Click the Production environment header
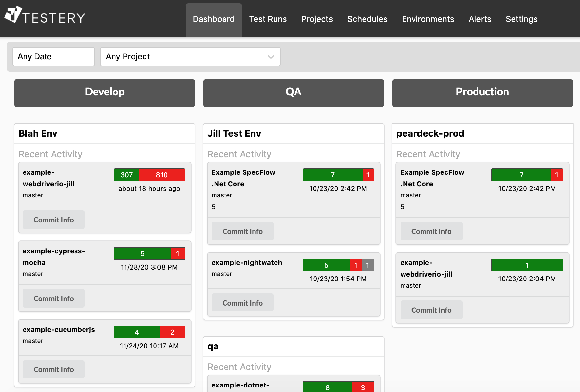Screen dimensions: 580x392 point(482,93)
